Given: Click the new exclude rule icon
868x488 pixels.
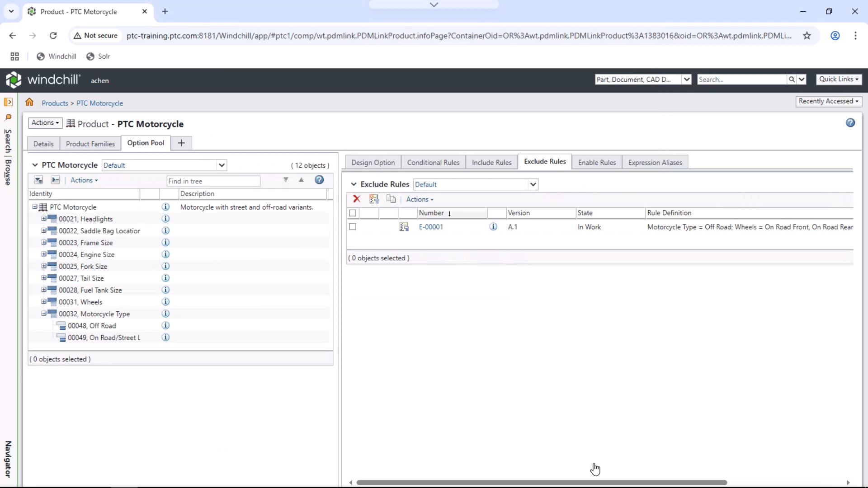Looking at the screenshot, I should 374,199.
